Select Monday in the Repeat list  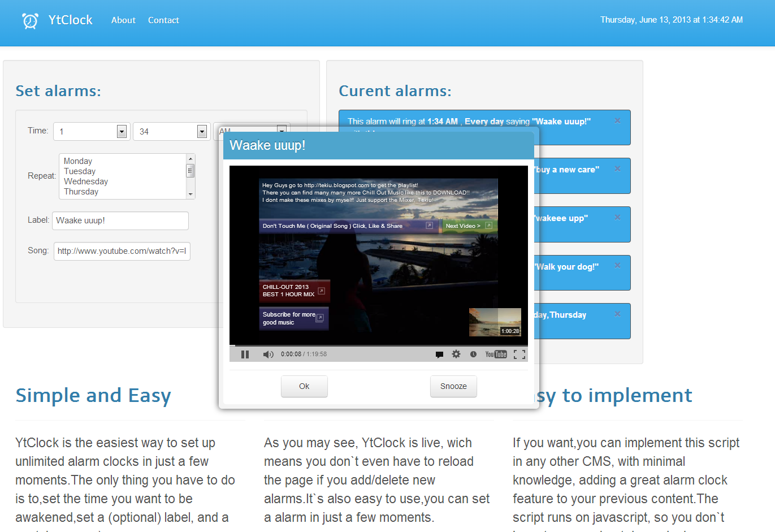click(78, 161)
